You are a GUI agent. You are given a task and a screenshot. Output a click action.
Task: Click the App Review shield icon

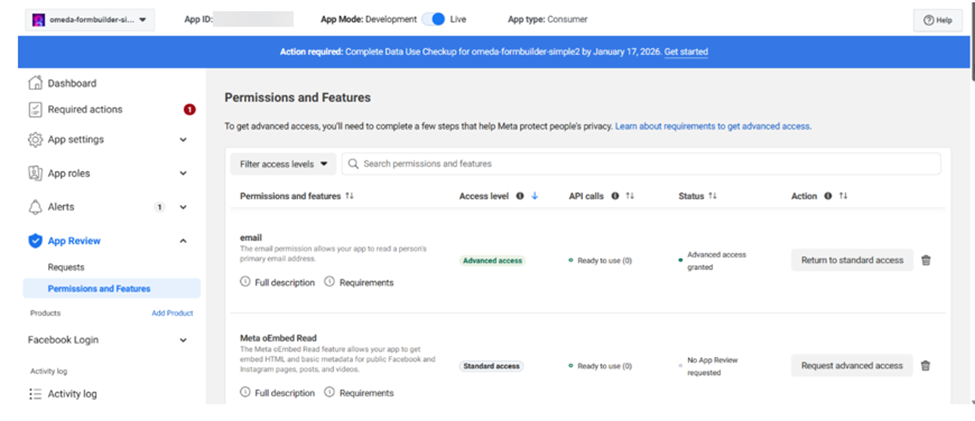pos(36,241)
